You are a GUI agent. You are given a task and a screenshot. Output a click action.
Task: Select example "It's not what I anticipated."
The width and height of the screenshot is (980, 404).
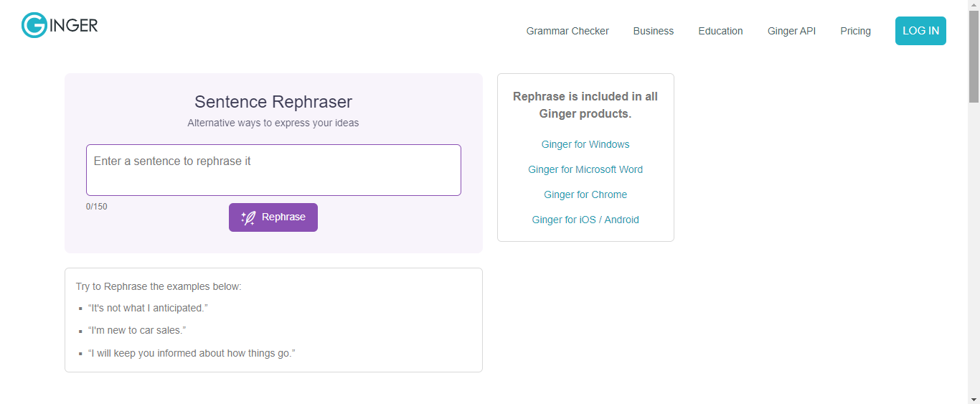[x=148, y=308]
